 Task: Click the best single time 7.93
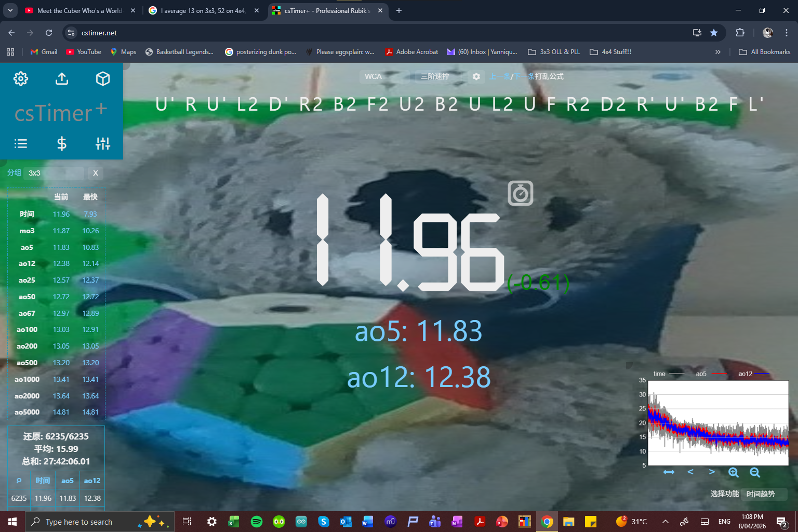(90, 214)
